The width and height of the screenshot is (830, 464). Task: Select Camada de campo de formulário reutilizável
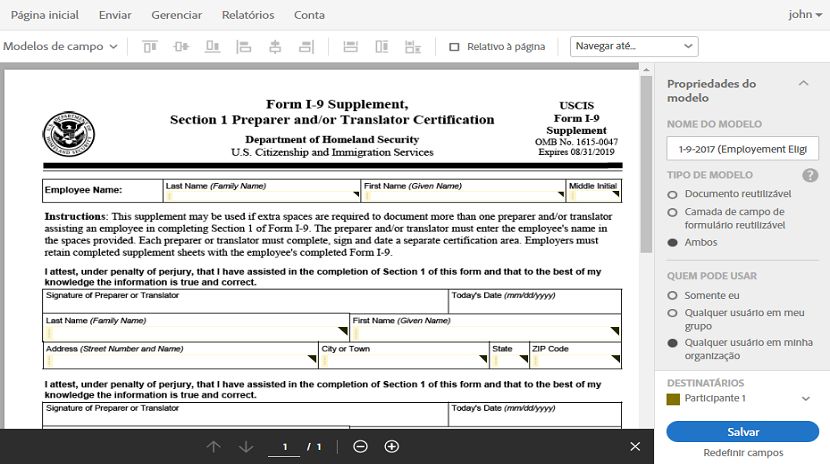673,212
